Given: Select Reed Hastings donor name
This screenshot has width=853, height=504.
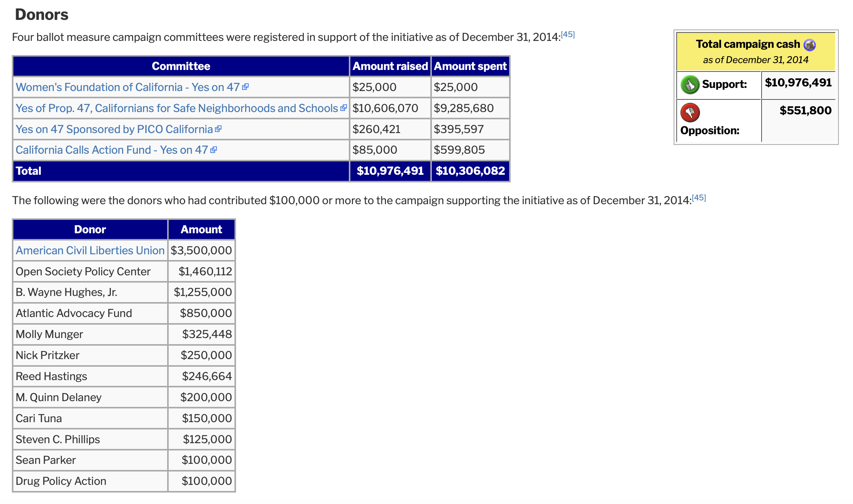Looking at the screenshot, I should tap(51, 376).
